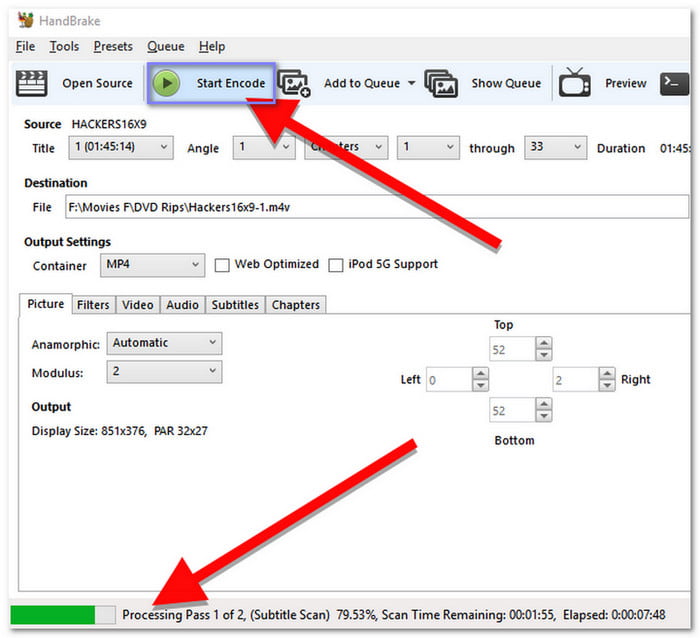Click the Top crop value field
Screen dimensions: 700x638
(512, 349)
